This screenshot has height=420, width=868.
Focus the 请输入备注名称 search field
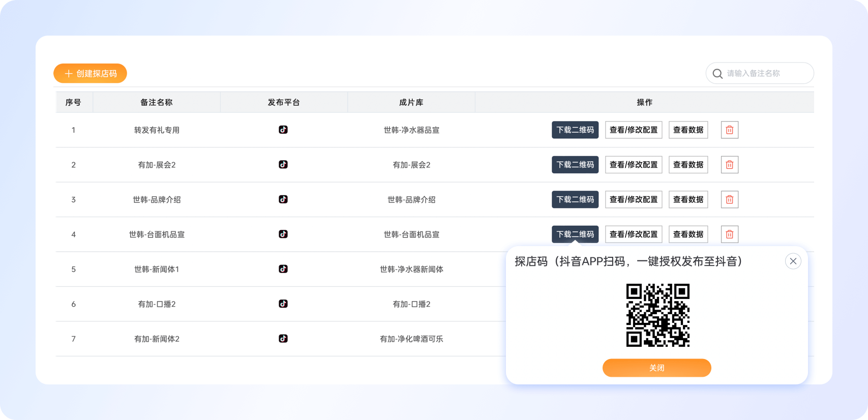(x=760, y=73)
